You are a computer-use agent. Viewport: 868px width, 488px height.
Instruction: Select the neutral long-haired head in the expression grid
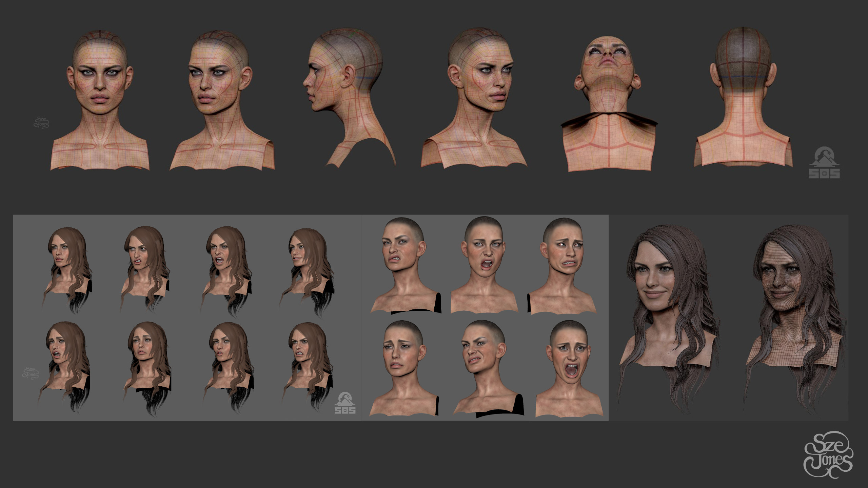coord(67,271)
